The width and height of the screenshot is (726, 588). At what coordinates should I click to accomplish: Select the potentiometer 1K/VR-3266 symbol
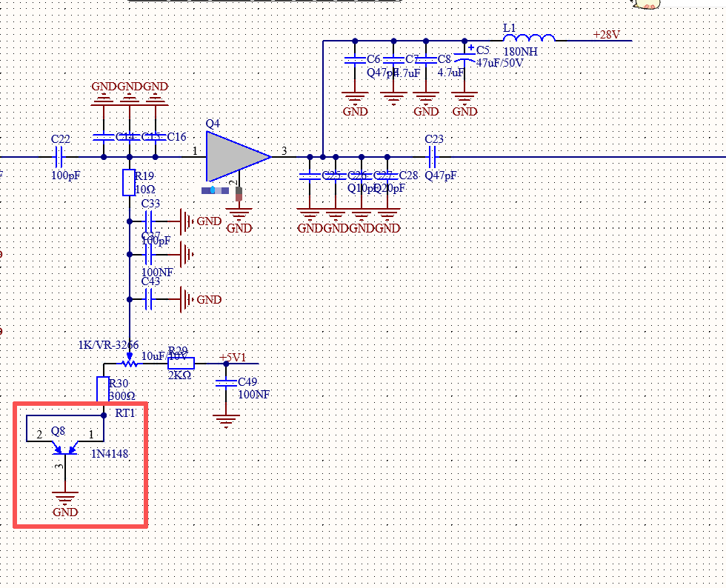(130, 363)
